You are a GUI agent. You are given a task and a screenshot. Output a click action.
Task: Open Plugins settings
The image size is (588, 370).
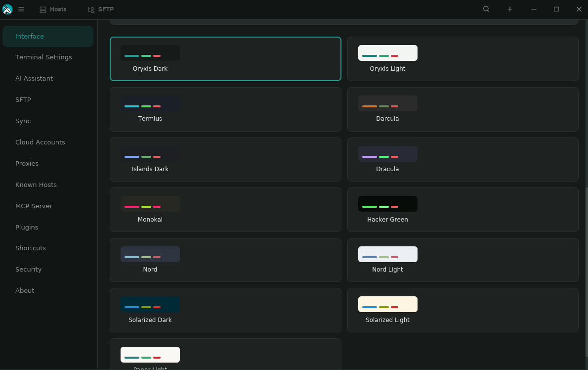point(48,228)
